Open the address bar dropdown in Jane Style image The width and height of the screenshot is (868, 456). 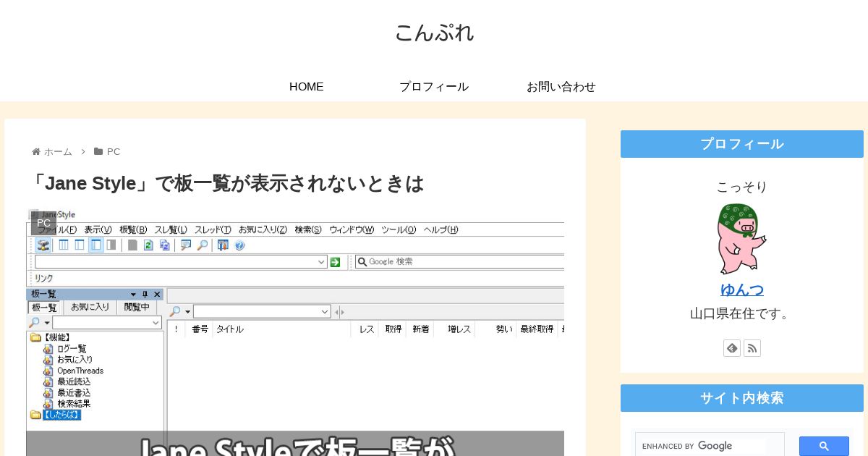[x=321, y=262]
